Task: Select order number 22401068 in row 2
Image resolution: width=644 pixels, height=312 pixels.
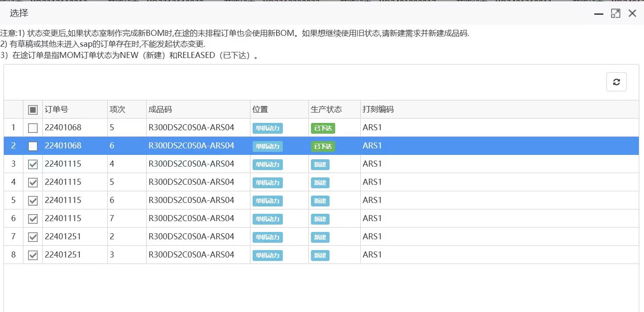Action: [63, 146]
